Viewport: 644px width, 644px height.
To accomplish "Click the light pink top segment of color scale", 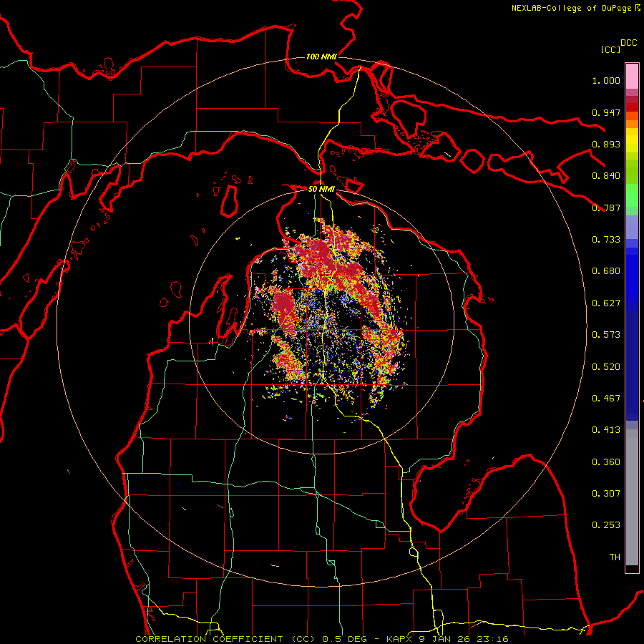I will [632, 76].
